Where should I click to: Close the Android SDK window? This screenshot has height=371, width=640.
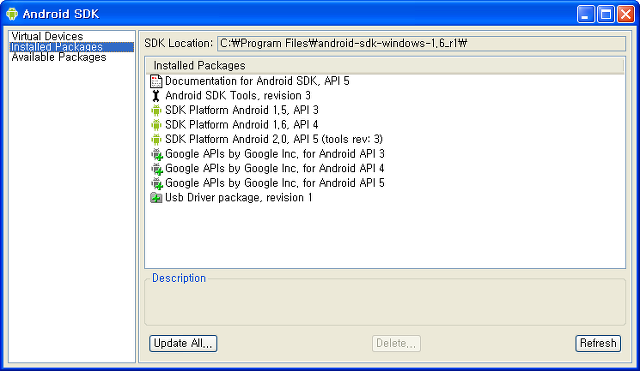626,14
